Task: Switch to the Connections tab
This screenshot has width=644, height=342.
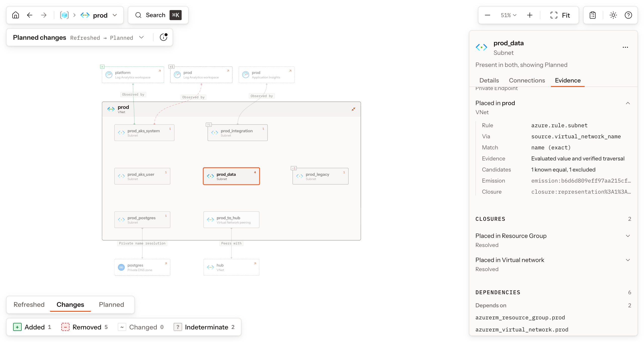Action: 527,80
